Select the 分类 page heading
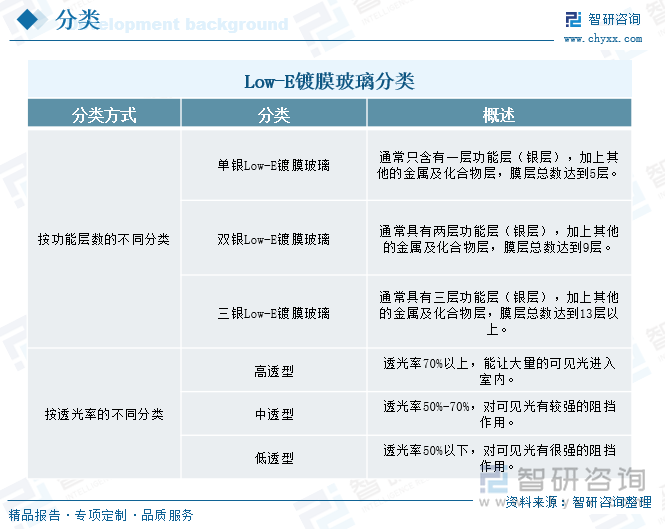This screenshot has height=529, width=665. [x=78, y=20]
